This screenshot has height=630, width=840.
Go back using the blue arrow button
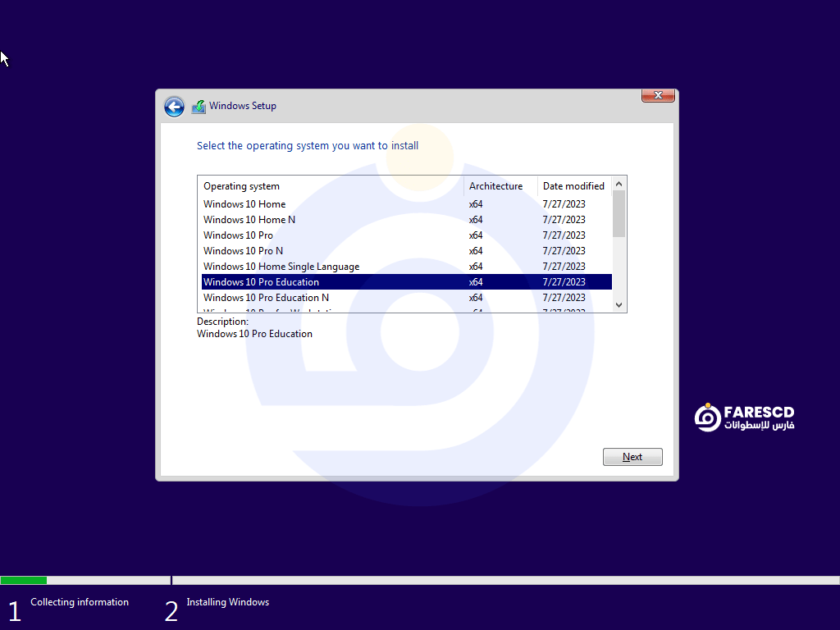[x=174, y=107]
